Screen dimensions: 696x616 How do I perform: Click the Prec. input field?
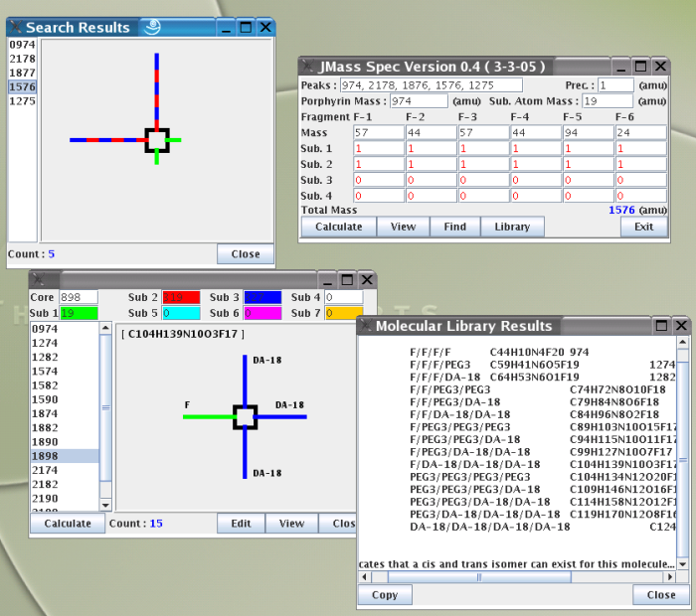pyautogui.click(x=615, y=85)
